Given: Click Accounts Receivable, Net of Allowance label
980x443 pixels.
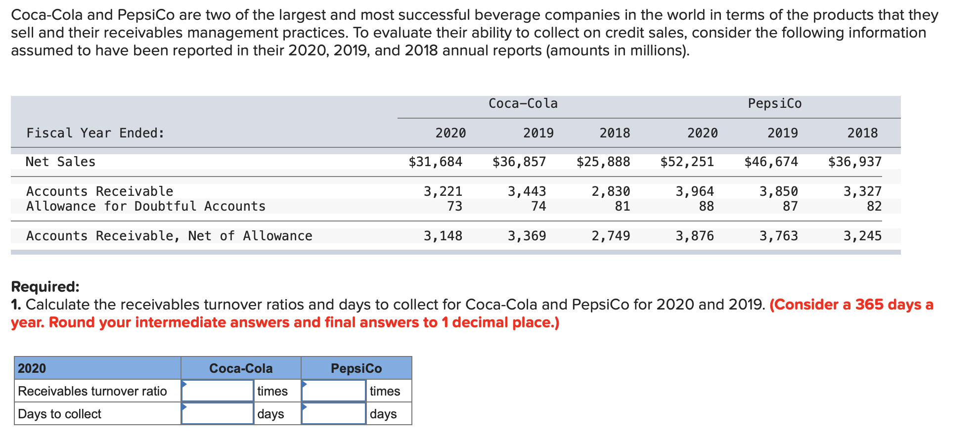Looking at the screenshot, I should pos(169,236).
